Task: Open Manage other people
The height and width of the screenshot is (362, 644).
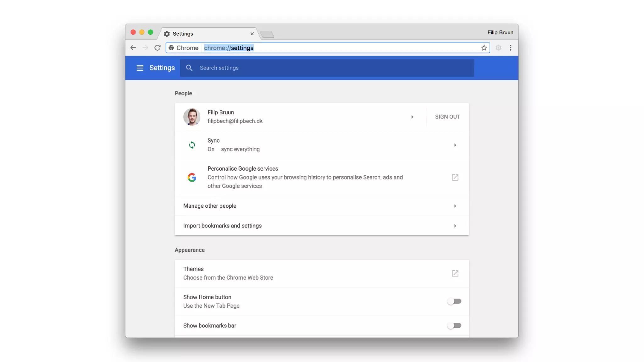Action: 321,206
